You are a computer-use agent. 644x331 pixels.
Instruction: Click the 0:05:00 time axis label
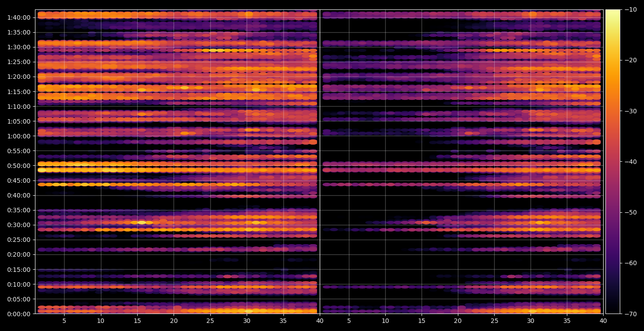click(19, 299)
